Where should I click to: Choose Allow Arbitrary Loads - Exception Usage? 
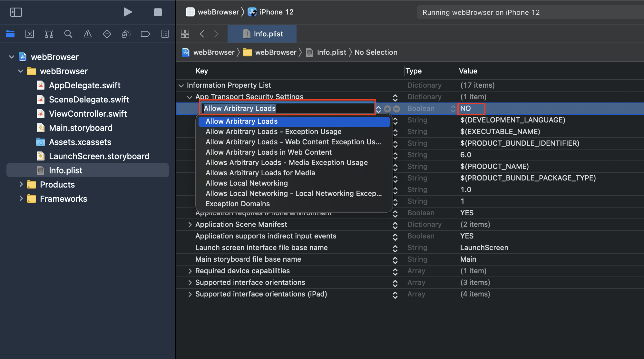pyautogui.click(x=294, y=132)
